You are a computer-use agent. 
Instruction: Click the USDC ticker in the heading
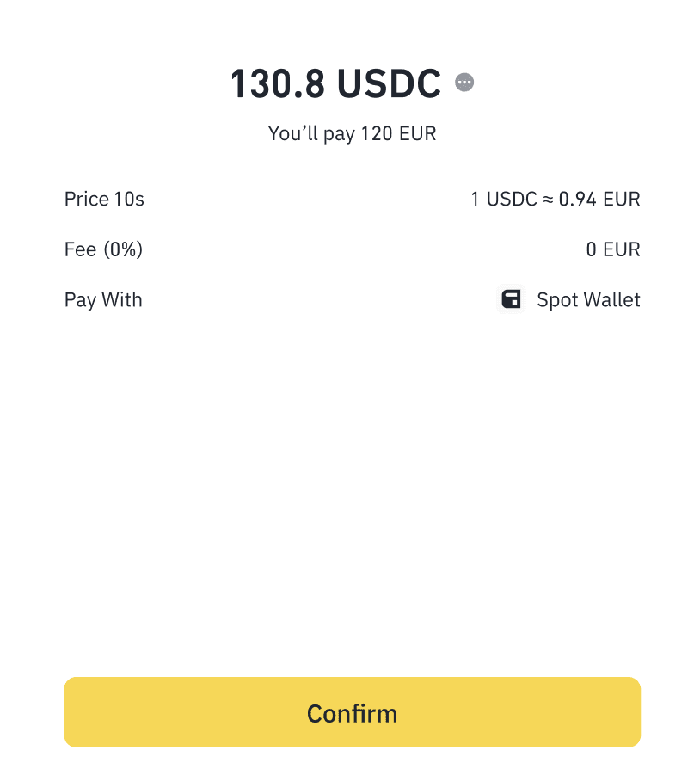389,83
